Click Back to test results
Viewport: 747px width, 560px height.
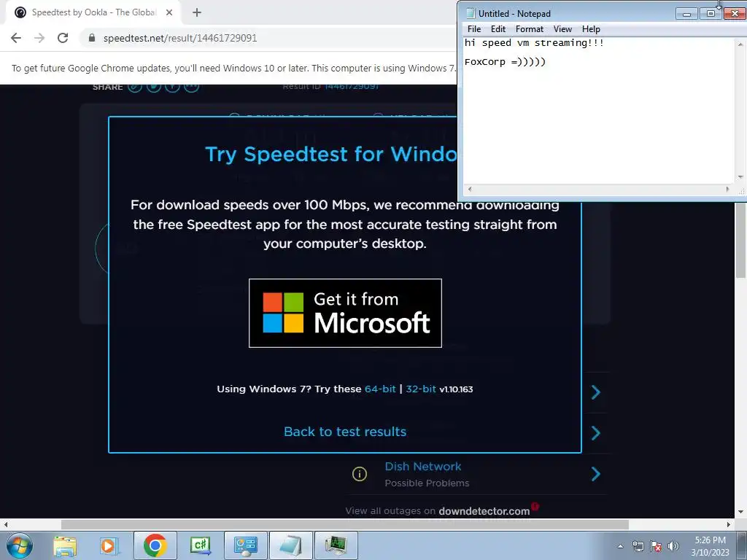tap(345, 432)
